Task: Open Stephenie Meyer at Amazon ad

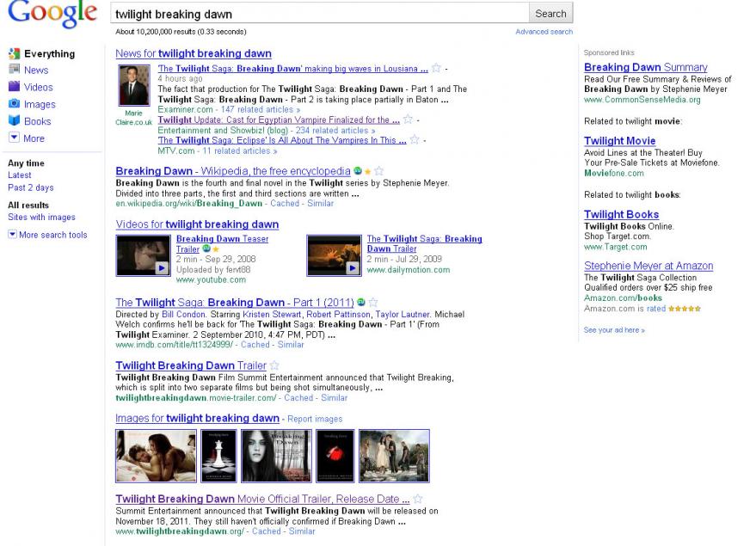Action: 648,266
